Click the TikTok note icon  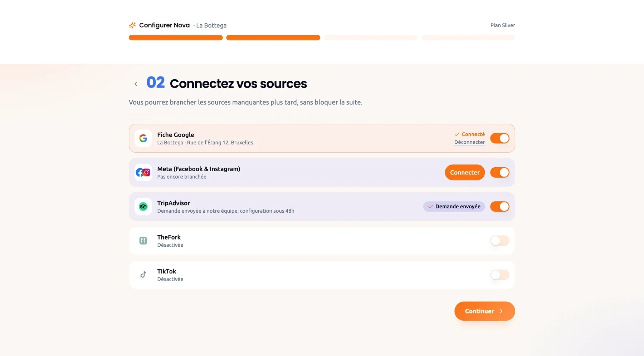143,275
